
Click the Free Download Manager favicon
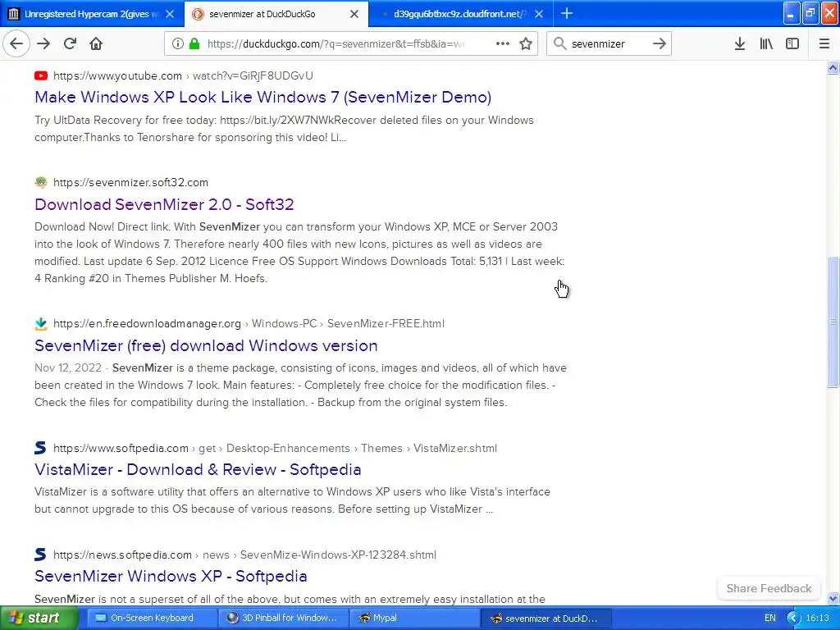[x=41, y=323]
